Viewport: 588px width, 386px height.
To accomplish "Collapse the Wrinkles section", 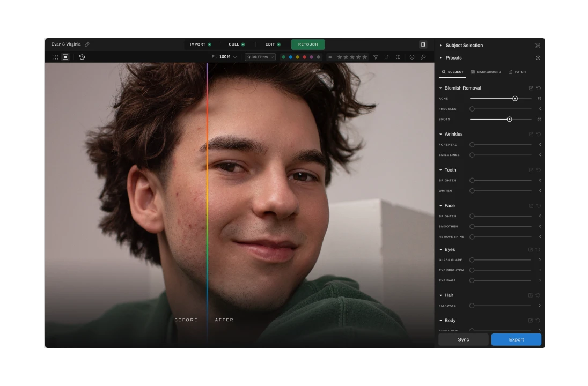I will [x=441, y=135].
